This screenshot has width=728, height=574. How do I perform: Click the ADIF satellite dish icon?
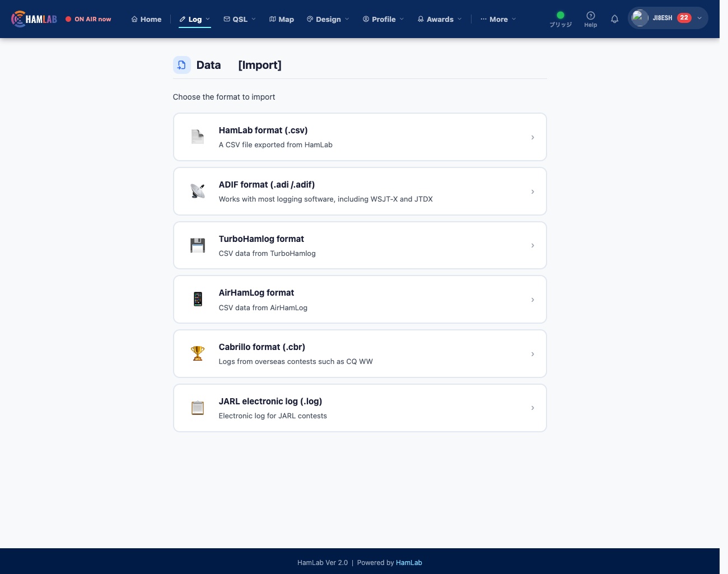coord(198,191)
